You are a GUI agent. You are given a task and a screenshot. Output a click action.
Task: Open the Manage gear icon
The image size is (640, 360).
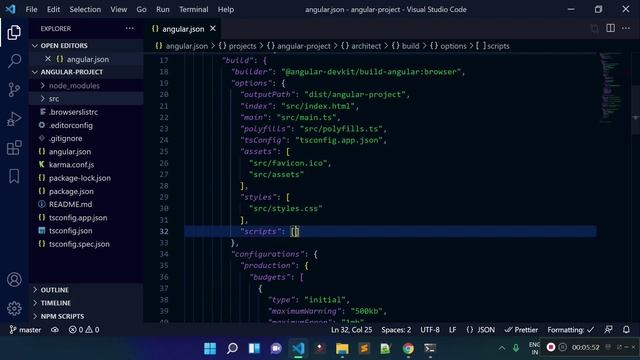tap(14, 308)
